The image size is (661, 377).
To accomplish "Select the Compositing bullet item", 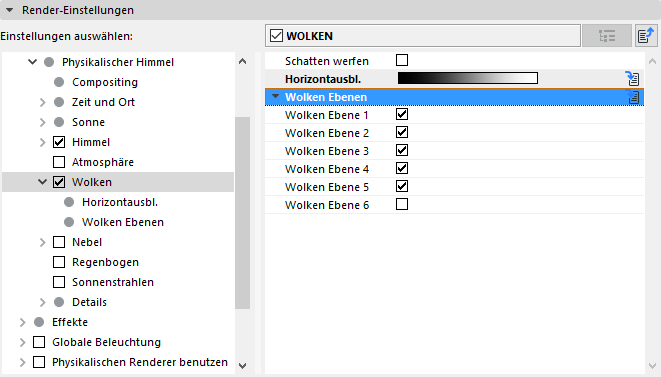I will point(105,82).
